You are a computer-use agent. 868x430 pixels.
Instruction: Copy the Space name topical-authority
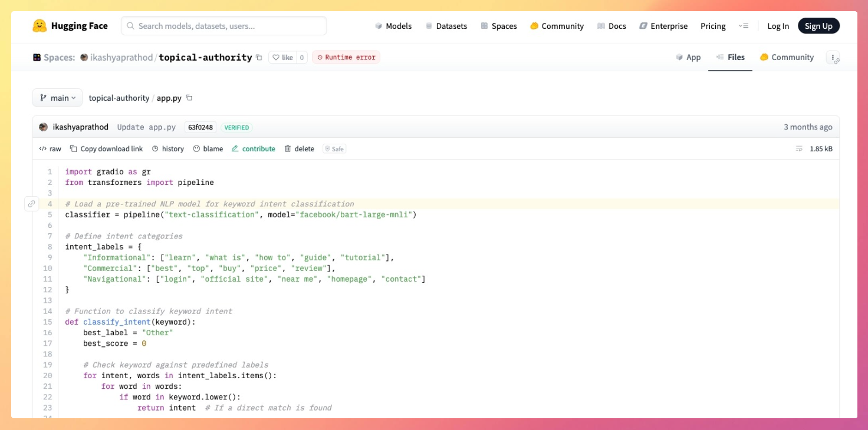click(x=258, y=58)
